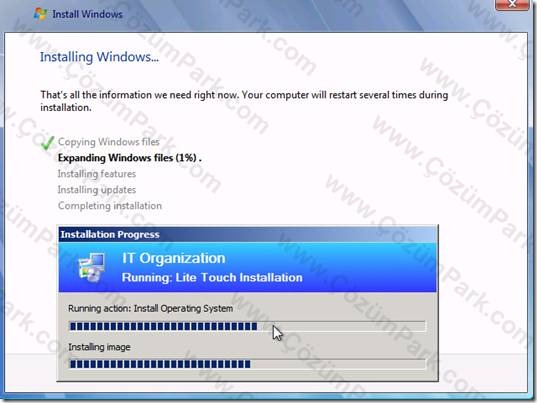Viewport: 537px width, 403px height.
Task: Close the Install Windows window
Action: [x=512, y=4]
